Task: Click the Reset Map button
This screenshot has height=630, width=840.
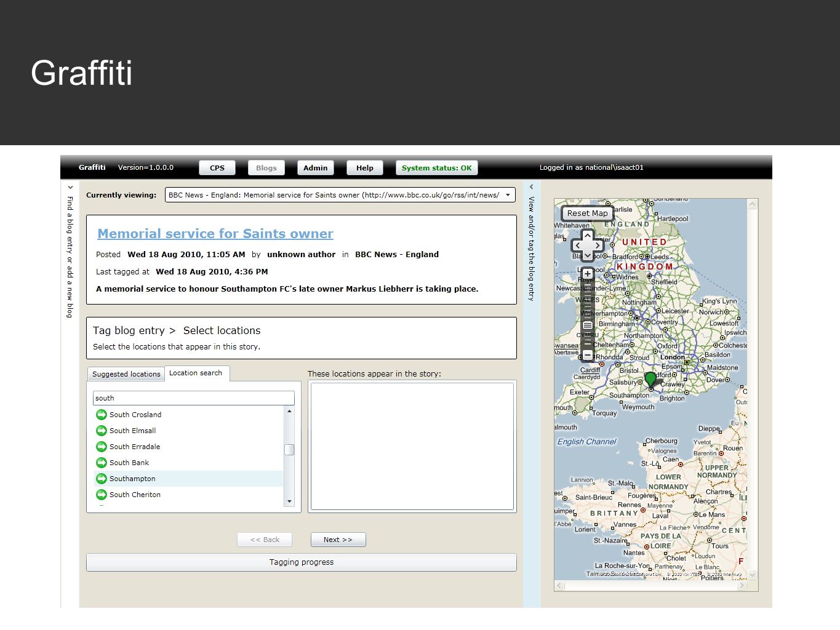Action: [x=587, y=213]
